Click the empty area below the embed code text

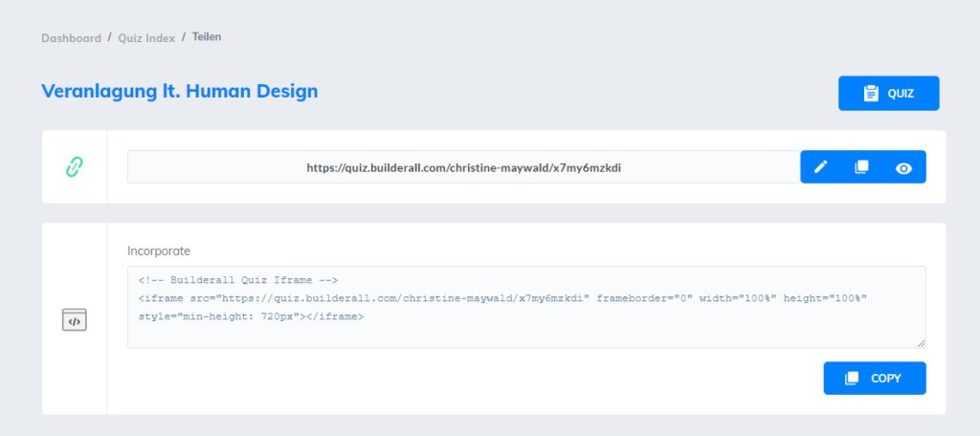point(526,334)
